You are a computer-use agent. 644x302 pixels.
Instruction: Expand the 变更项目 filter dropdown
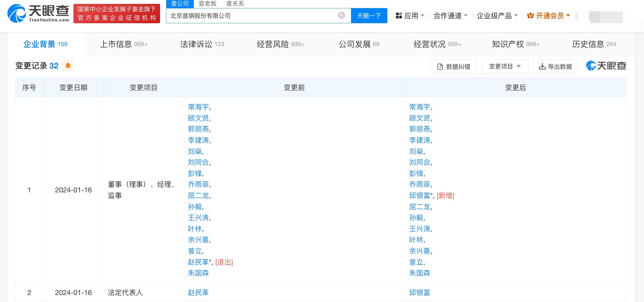[x=505, y=67]
